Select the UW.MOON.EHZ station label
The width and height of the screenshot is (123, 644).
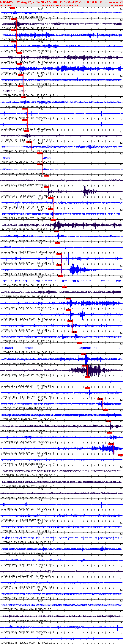tap(29, 51)
